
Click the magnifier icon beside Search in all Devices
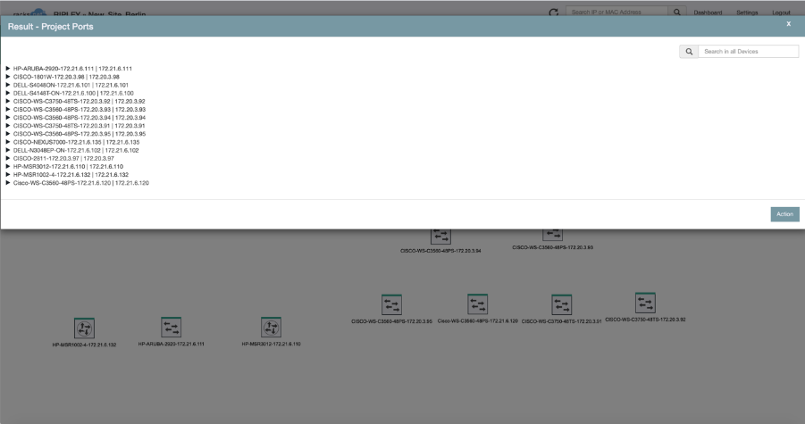(689, 51)
